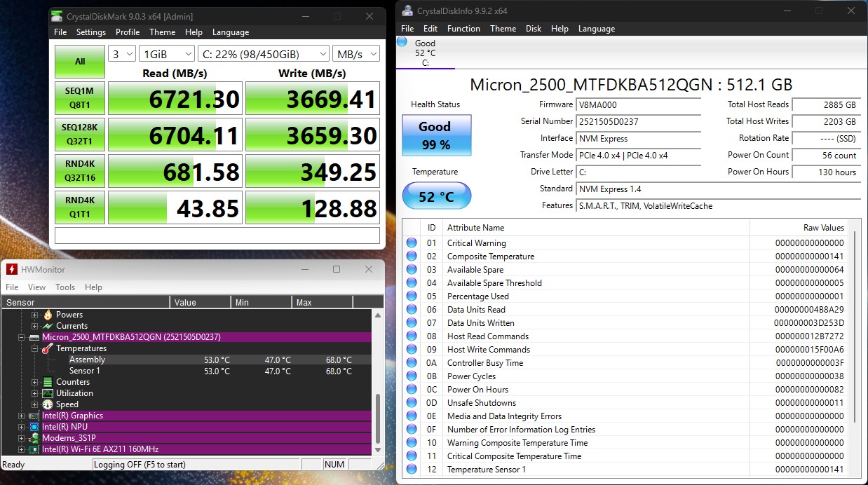Open the unit dropdown showing MB/s
The image size is (868, 485).
[355, 54]
